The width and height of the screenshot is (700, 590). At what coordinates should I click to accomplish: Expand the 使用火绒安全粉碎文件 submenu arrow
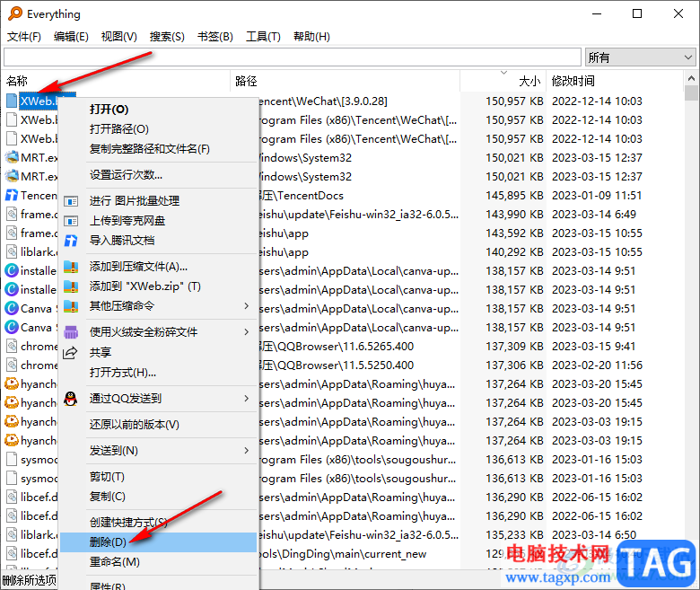pos(247,332)
